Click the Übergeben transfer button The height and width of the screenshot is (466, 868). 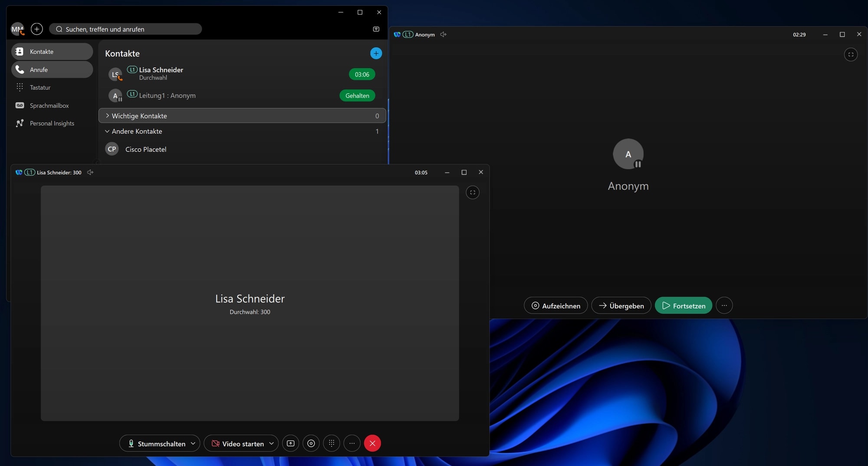coord(621,306)
